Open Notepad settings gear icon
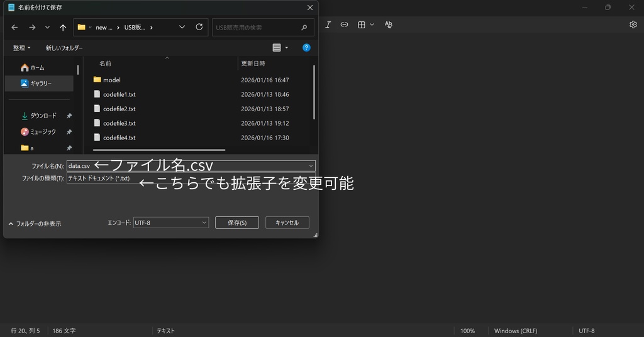The width and height of the screenshot is (644, 337). tap(633, 25)
